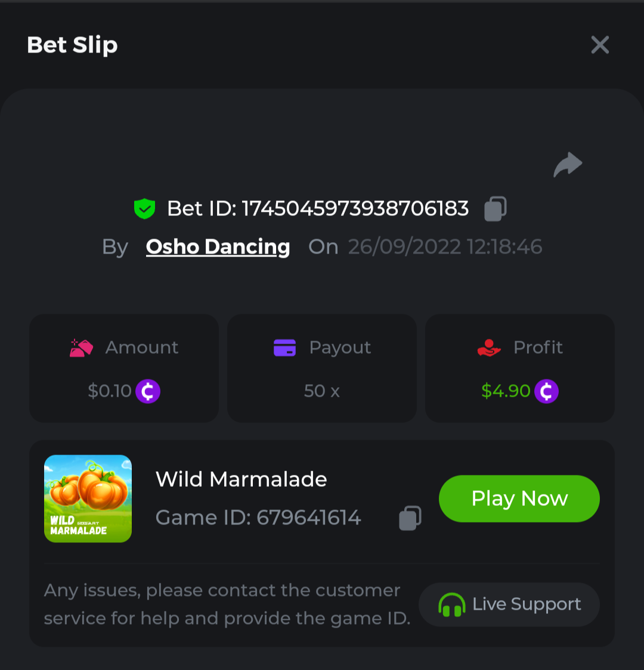Screen dimensions: 644x670
Task: Close the Bet Slip panel
Action: 600,45
